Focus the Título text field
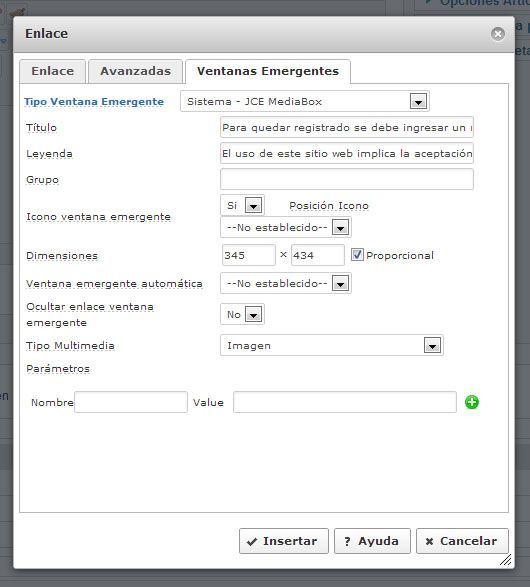 click(x=347, y=127)
